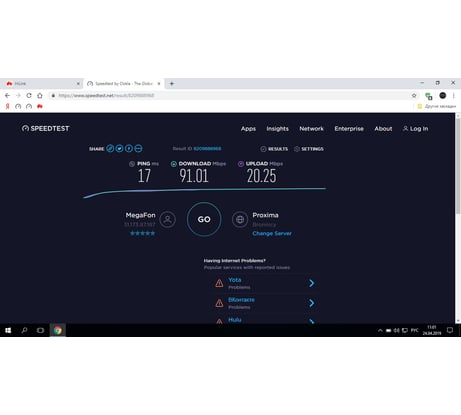
Task: Share result via link icon
Action: click(110, 149)
